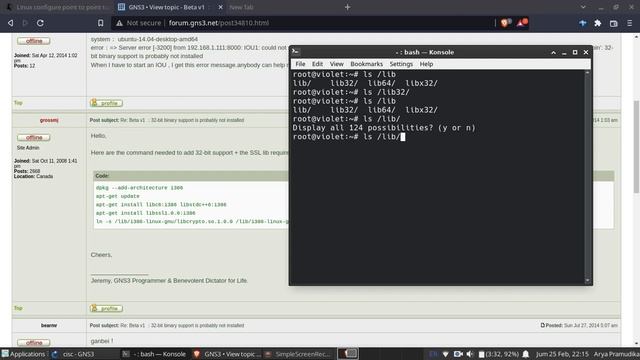This screenshot has width=640, height=360.
Task: Open grossmj's username link
Action: click(49, 120)
